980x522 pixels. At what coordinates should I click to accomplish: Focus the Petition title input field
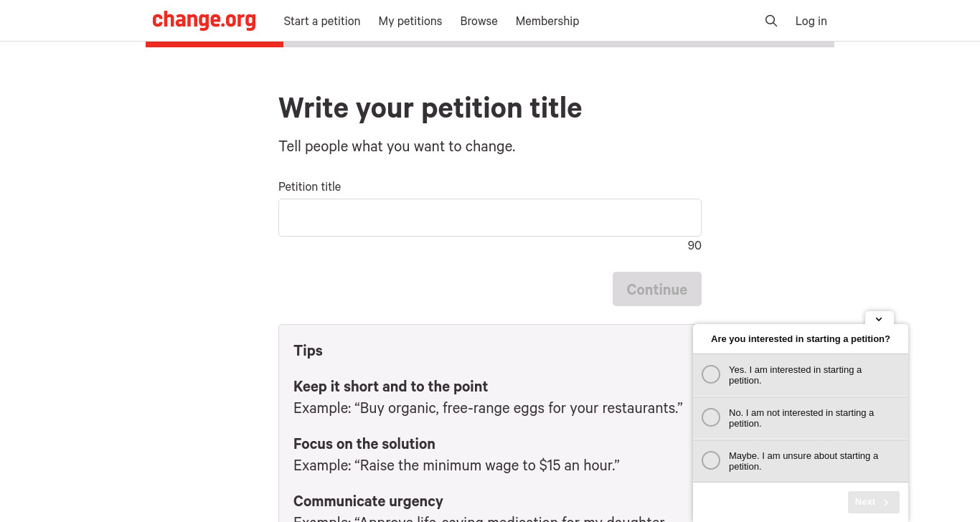tap(490, 217)
